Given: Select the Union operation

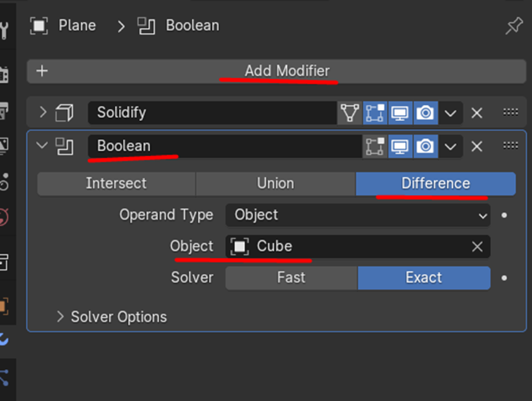Looking at the screenshot, I should pyautogui.click(x=275, y=184).
